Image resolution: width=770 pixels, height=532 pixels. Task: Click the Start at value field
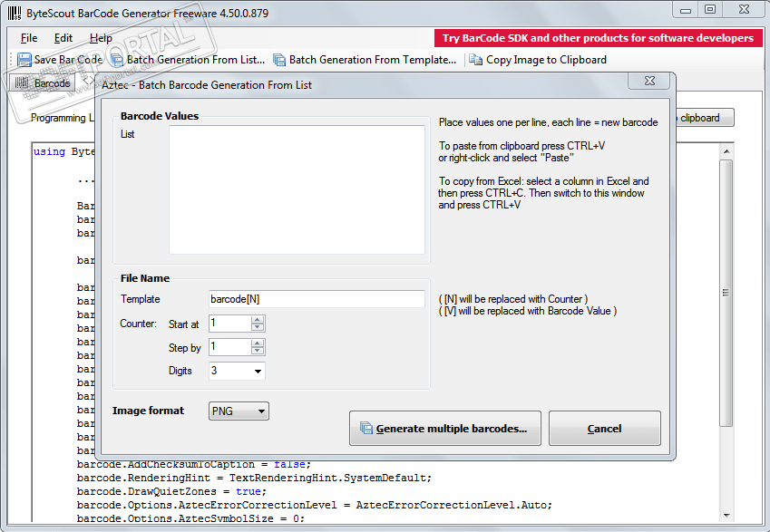click(x=229, y=324)
